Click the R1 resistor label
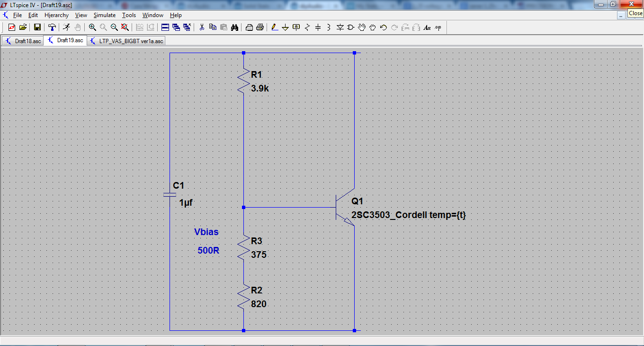Screen dimensions: 644x346 pyautogui.click(x=256, y=75)
